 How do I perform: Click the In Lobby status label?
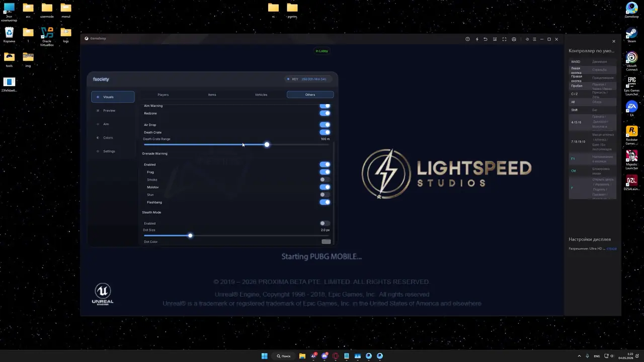click(x=322, y=51)
